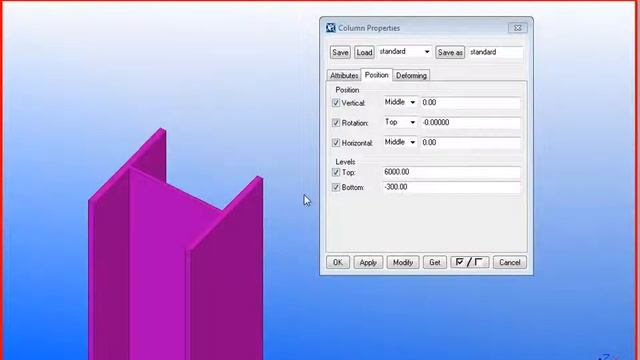Viewport: 640px width, 360px height.
Task: Click the Rotation angle field -0.00000
Action: pyautogui.click(x=470, y=122)
